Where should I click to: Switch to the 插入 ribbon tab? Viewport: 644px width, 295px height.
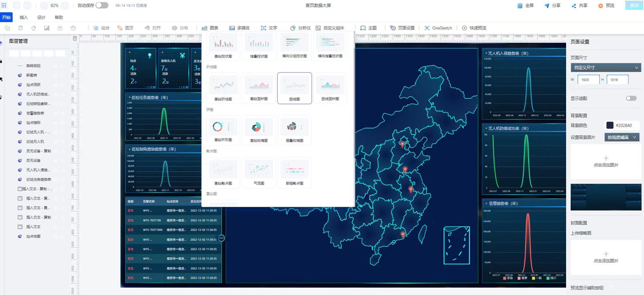coord(24,17)
